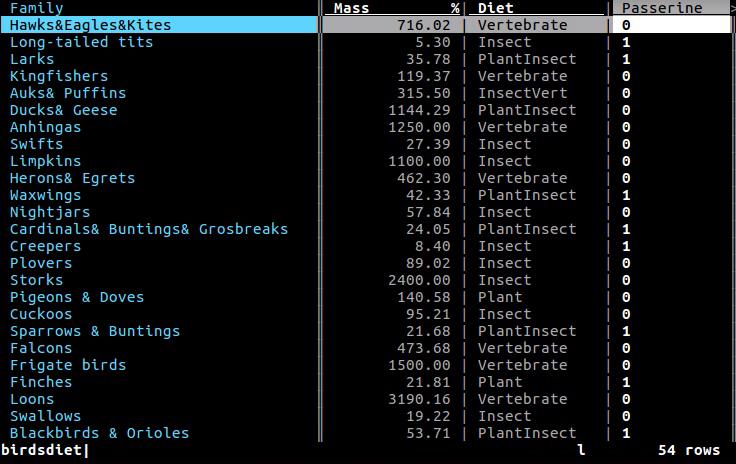Select the birdsdiet sheet name in status bar
736x464 pixels.
pos(41,450)
